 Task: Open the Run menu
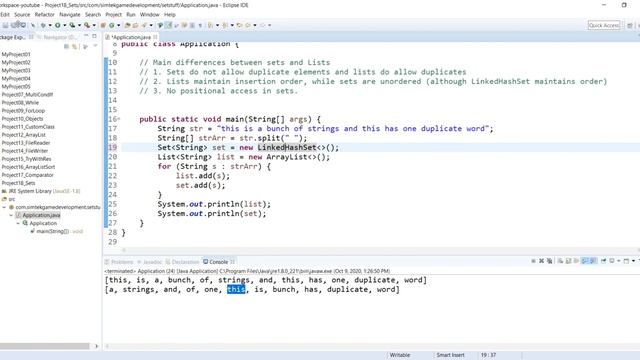pos(131,14)
